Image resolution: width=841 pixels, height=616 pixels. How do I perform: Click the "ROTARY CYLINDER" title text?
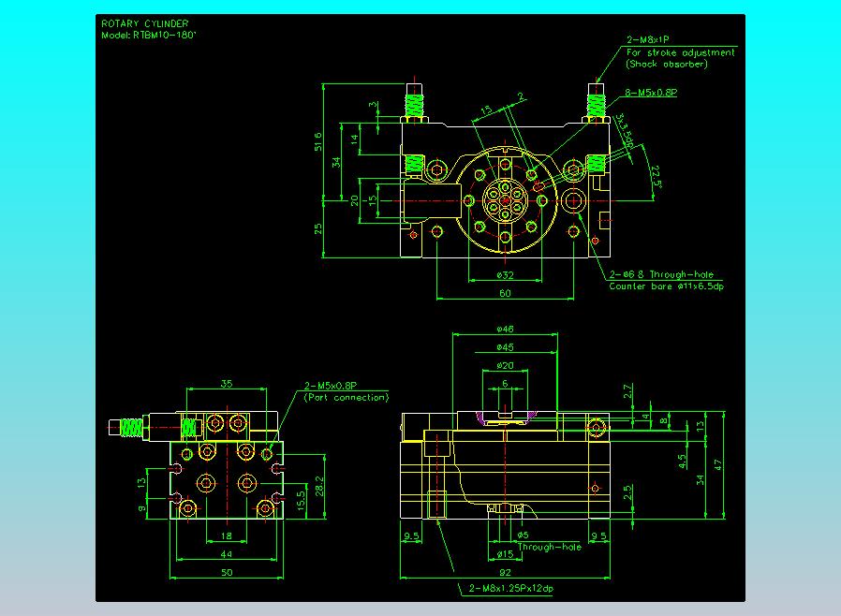[145, 23]
